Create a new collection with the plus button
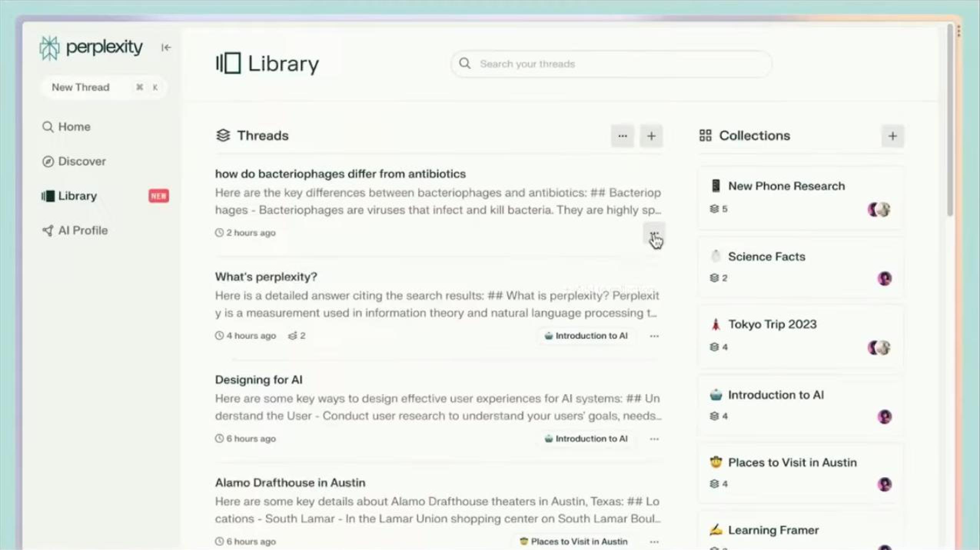The height and width of the screenshot is (550, 980). pyautogui.click(x=892, y=136)
